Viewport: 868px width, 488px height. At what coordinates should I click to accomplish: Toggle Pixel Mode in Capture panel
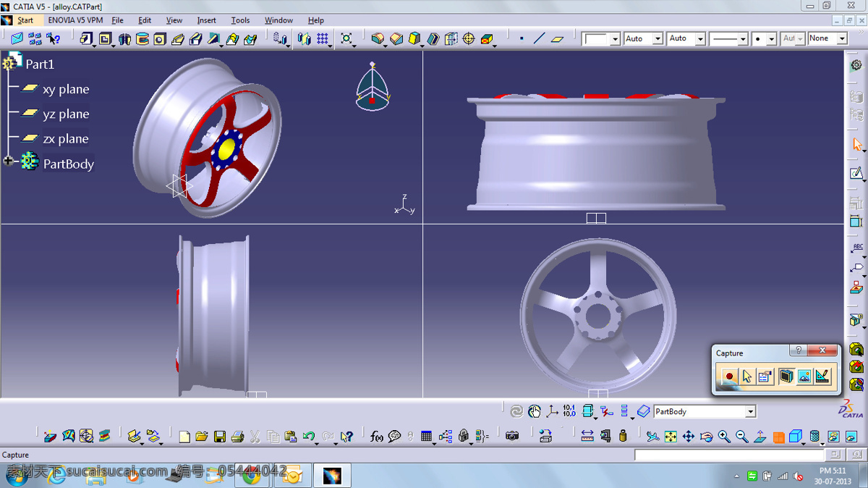(804, 376)
